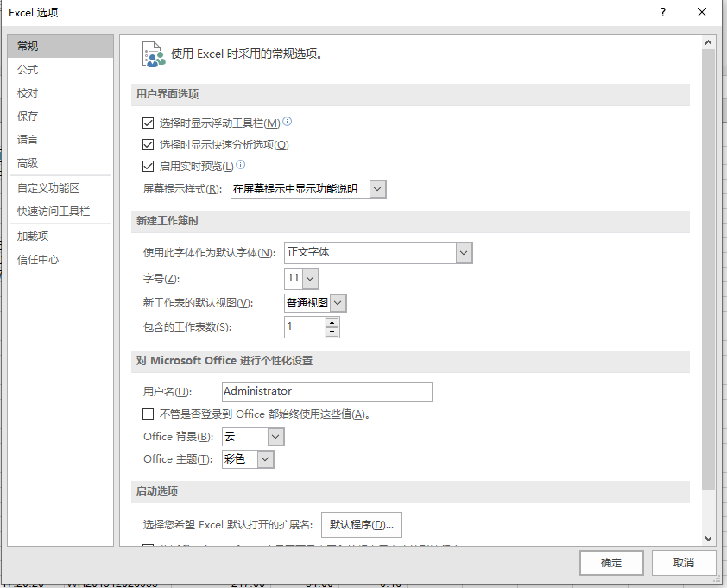
Task: Decrease 包含的工作表数 with down arrow
Action: coord(332,332)
